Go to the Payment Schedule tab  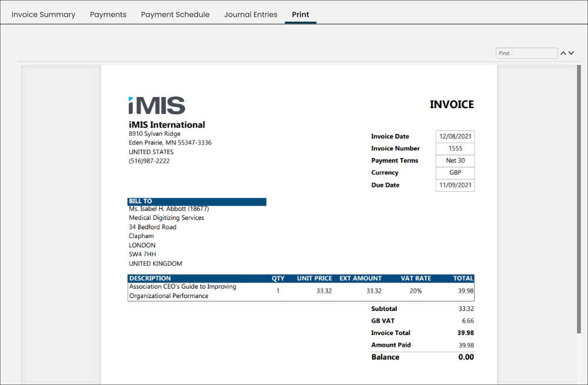pos(175,15)
